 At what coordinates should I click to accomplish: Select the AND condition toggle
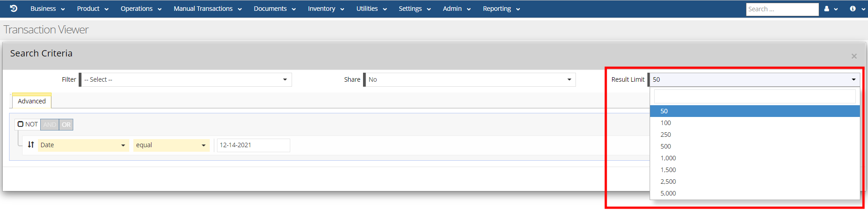point(50,125)
